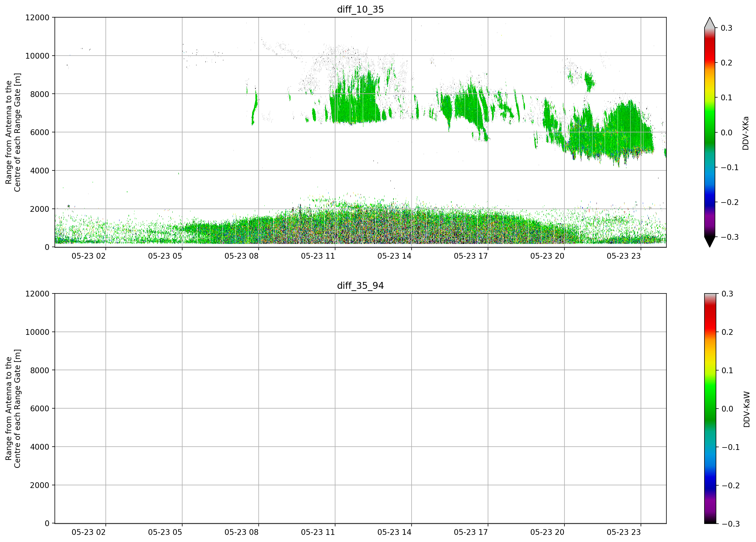This screenshot has width=756, height=542.
Task: Click the diff_10_35 plot title
Action: (360, 9)
